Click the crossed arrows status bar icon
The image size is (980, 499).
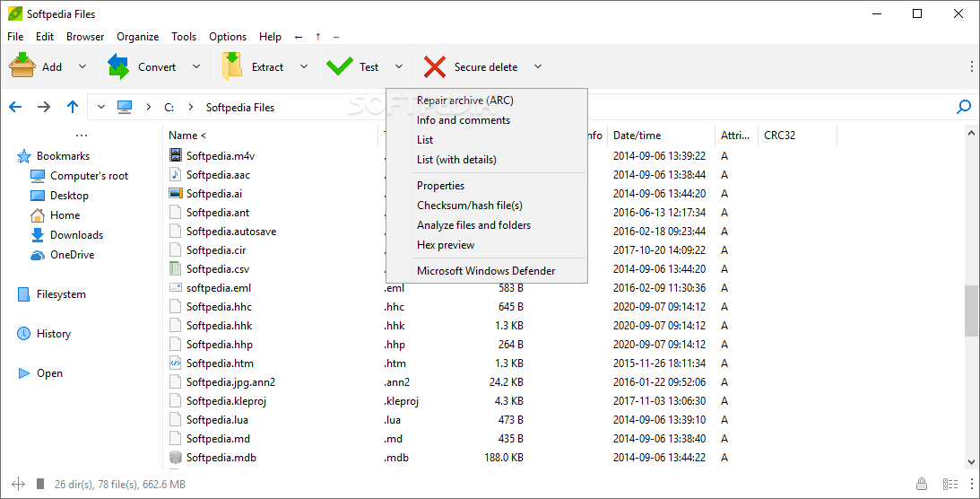18,484
